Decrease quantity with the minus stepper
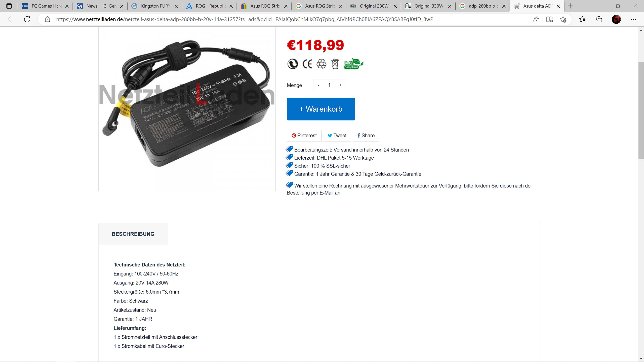The image size is (644, 362). [318, 85]
